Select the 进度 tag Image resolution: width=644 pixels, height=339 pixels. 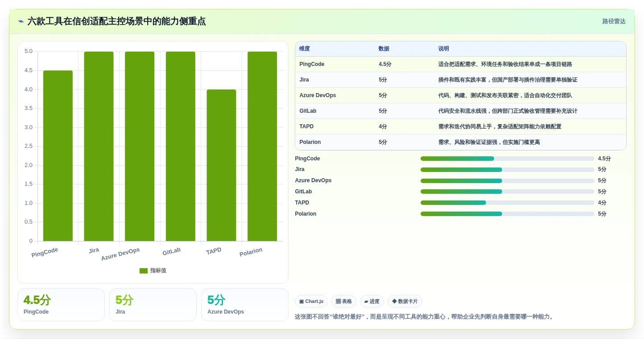pos(372,302)
